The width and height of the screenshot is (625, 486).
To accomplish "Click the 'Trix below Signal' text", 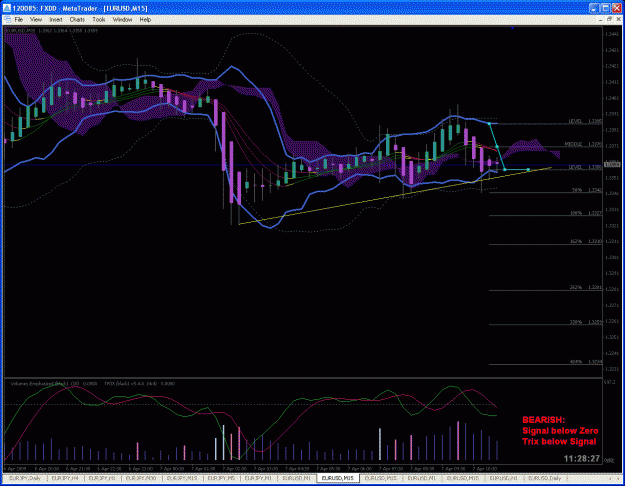I will [x=559, y=441].
